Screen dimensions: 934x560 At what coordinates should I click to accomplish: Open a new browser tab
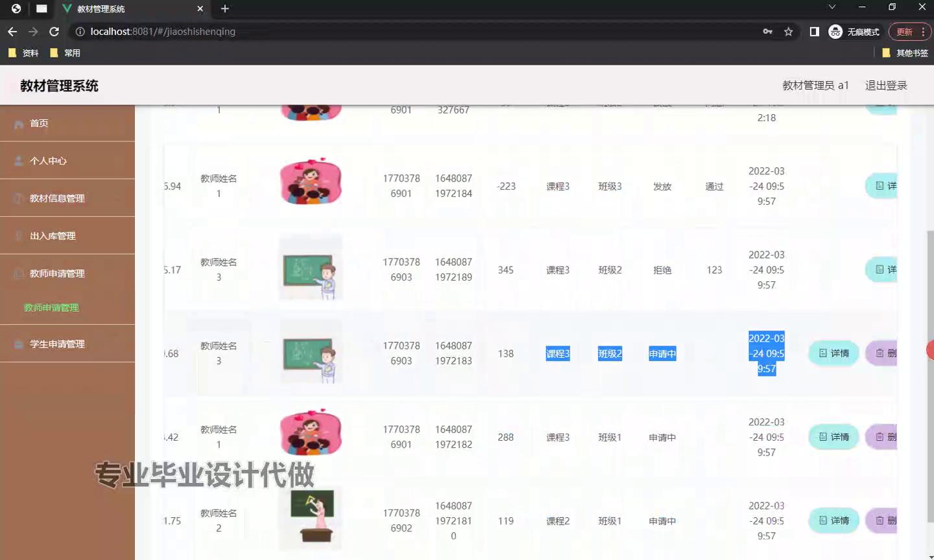click(225, 8)
